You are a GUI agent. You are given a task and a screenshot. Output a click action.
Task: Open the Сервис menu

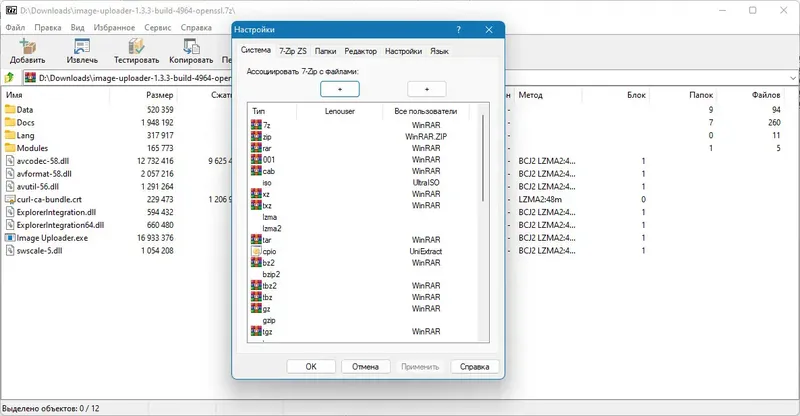pyautogui.click(x=157, y=28)
